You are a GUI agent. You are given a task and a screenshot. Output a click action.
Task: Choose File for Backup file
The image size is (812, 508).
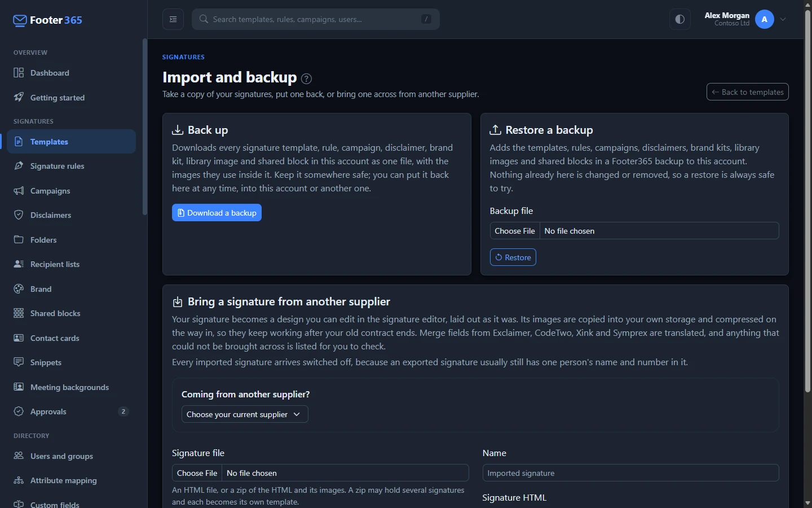[x=515, y=231]
